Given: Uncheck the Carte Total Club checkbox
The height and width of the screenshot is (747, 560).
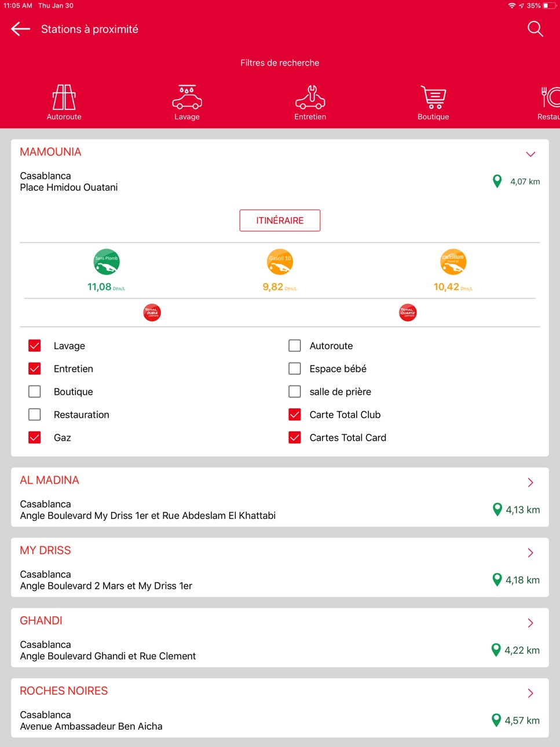Looking at the screenshot, I should [295, 415].
